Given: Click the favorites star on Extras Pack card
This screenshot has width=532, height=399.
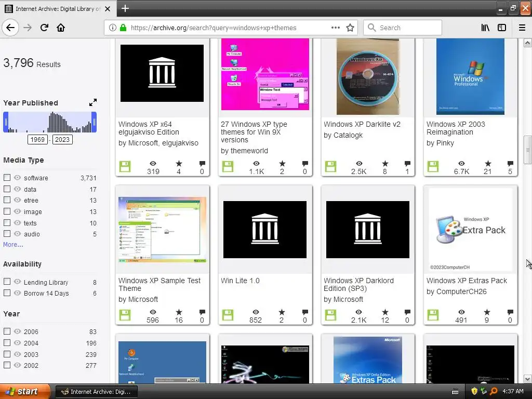Looking at the screenshot, I should click(x=487, y=312).
